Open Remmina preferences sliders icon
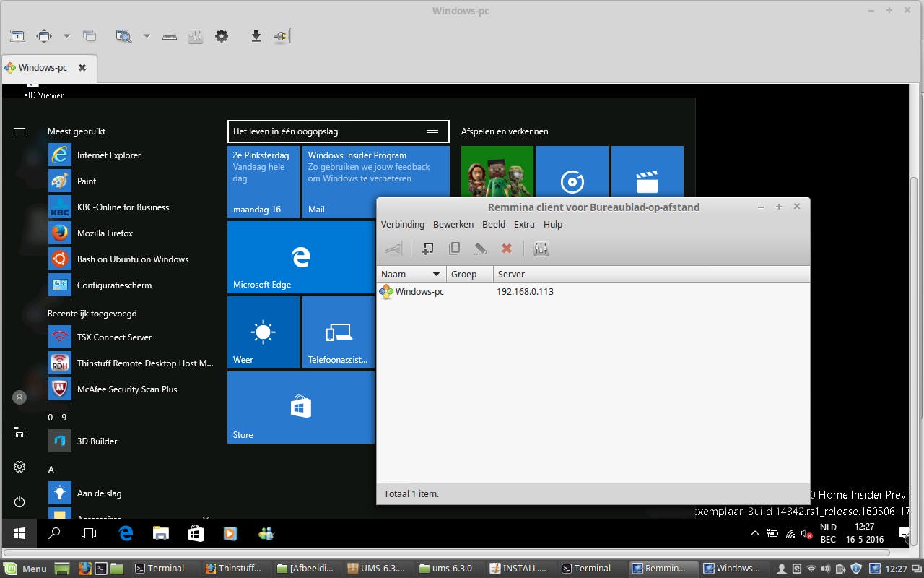Viewport: 924px width, 578px height. 541,249
